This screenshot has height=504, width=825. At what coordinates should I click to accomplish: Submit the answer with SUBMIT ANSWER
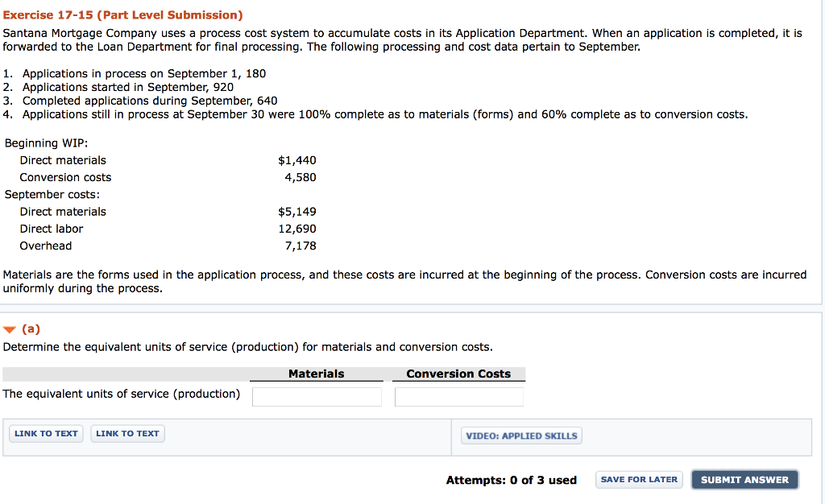pos(744,480)
